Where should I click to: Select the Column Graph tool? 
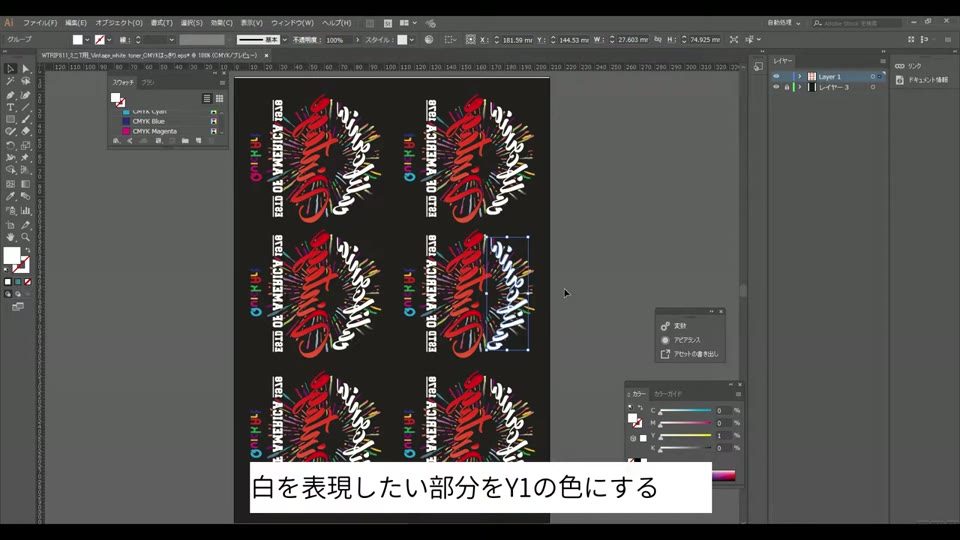tap(26, 211)
